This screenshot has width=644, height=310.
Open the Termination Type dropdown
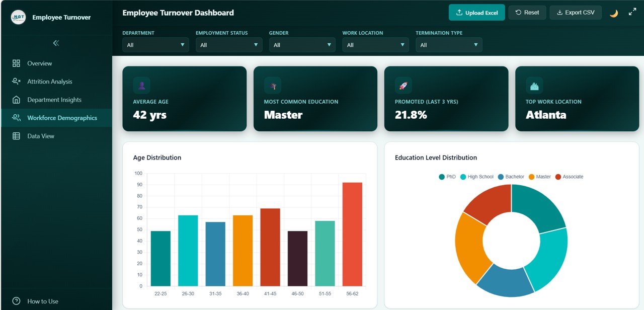(x=449, y=45)
